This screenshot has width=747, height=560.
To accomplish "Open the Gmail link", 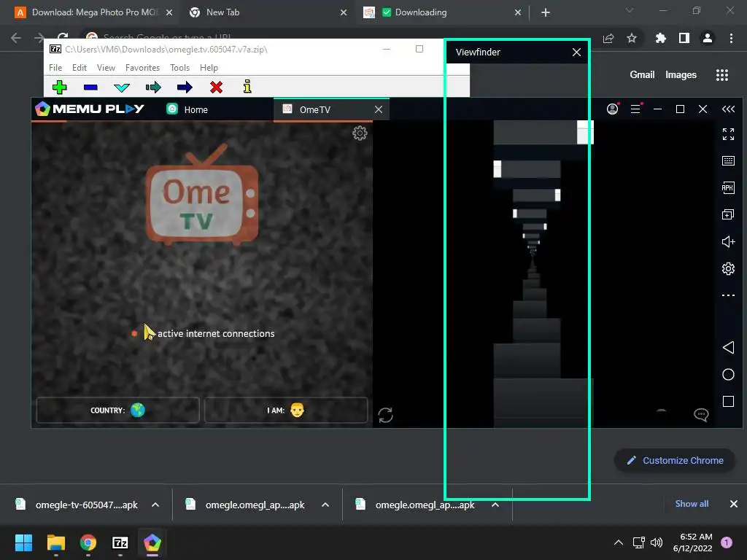I will pos(642,74).
